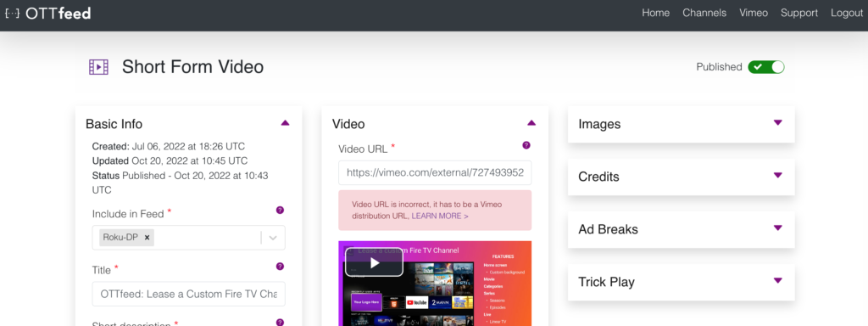Open help icon for Short description
868x326 pixels.
(x=280, y=322)
